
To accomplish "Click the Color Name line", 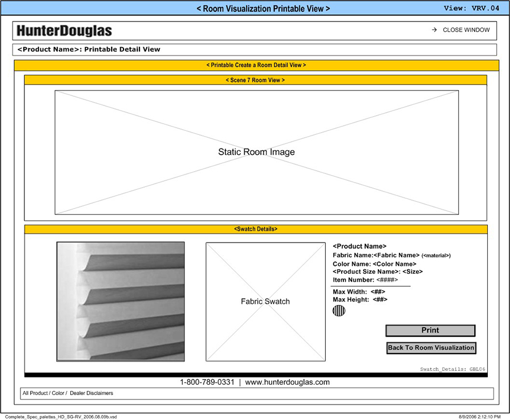I will point(375,264).
